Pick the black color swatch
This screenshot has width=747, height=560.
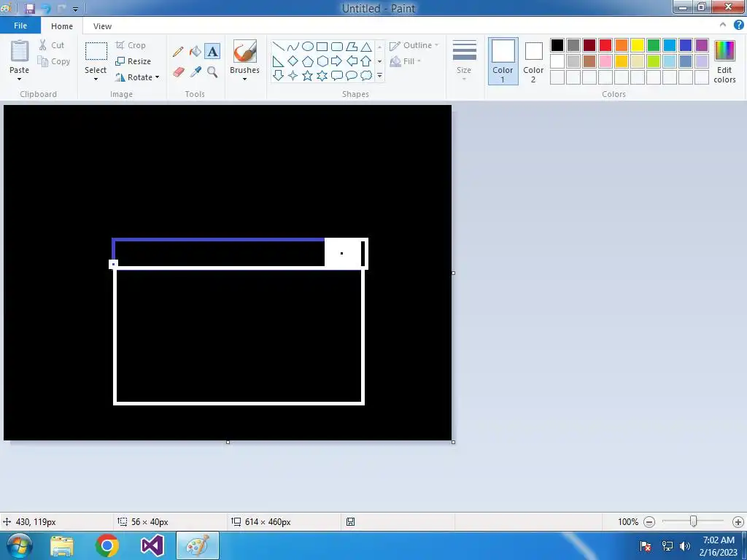557,45
